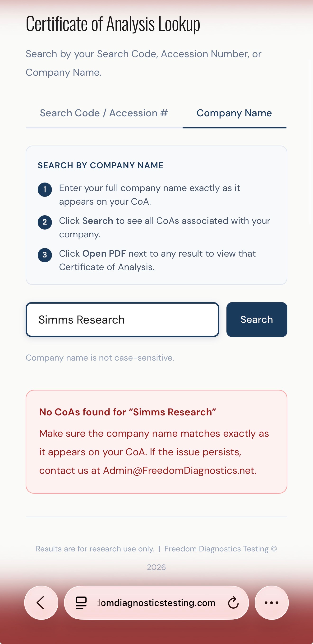
Task: Click the Search button
Action: (257, 320)
